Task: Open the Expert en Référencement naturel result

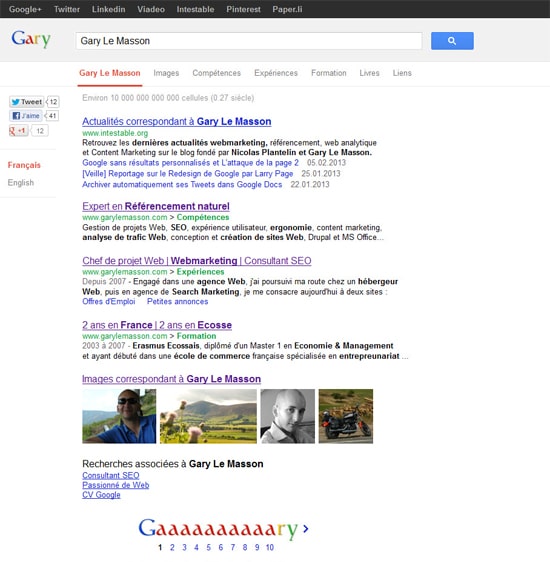Action: [x=156, y=206]
